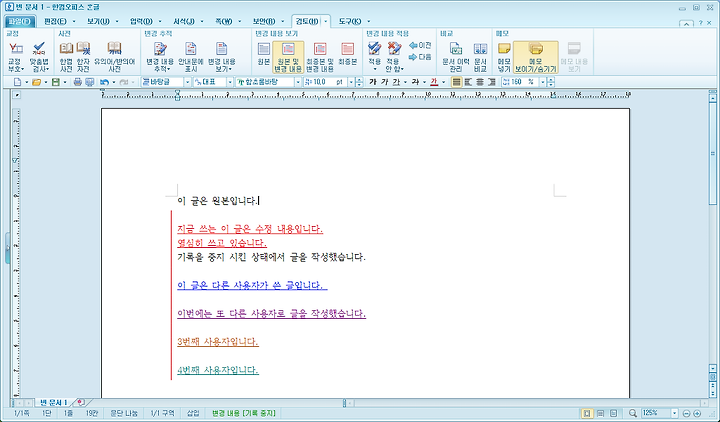Click the print icon
720x422 pixels.
78,82
